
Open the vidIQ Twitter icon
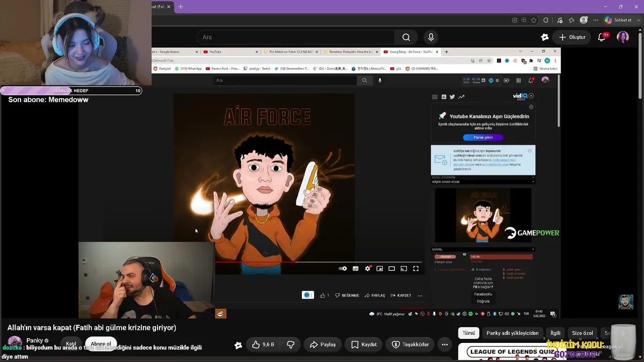(x=452, y=97)
